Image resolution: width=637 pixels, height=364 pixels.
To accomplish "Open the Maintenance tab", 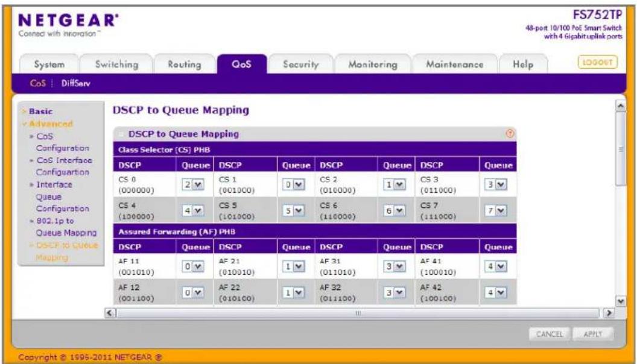I will point(455,64).
